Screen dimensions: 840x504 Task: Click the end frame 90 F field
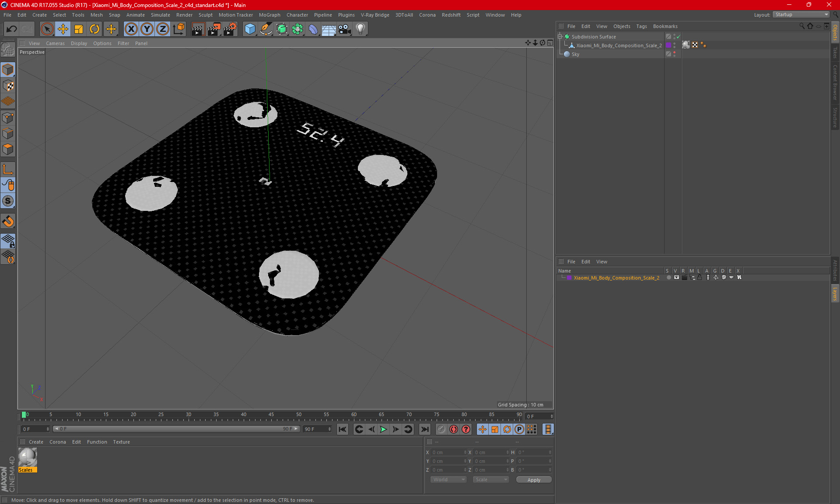tap(317, 429)
